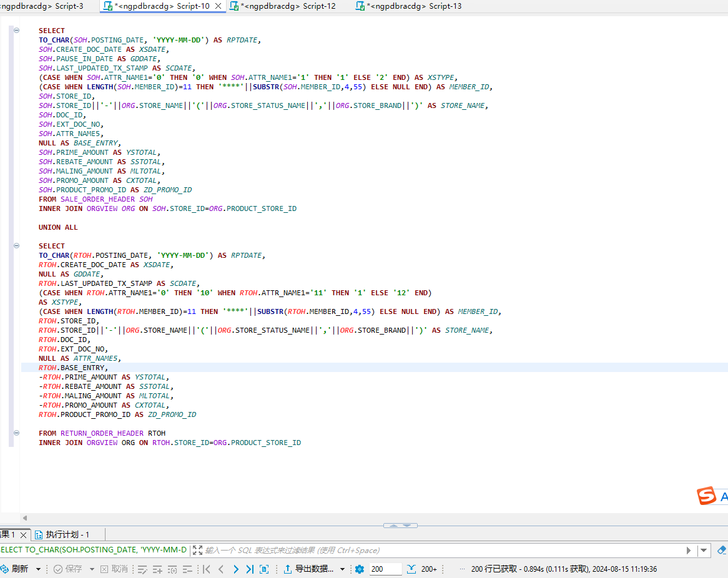Open the refresh options dropdown arrow
The image size is (728, 578).
[x=38, y=569]
